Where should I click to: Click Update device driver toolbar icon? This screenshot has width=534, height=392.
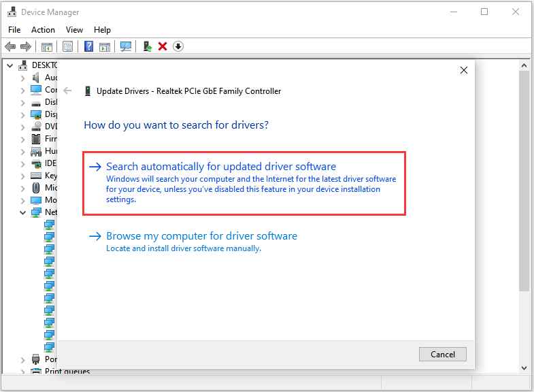click(147, 46)
